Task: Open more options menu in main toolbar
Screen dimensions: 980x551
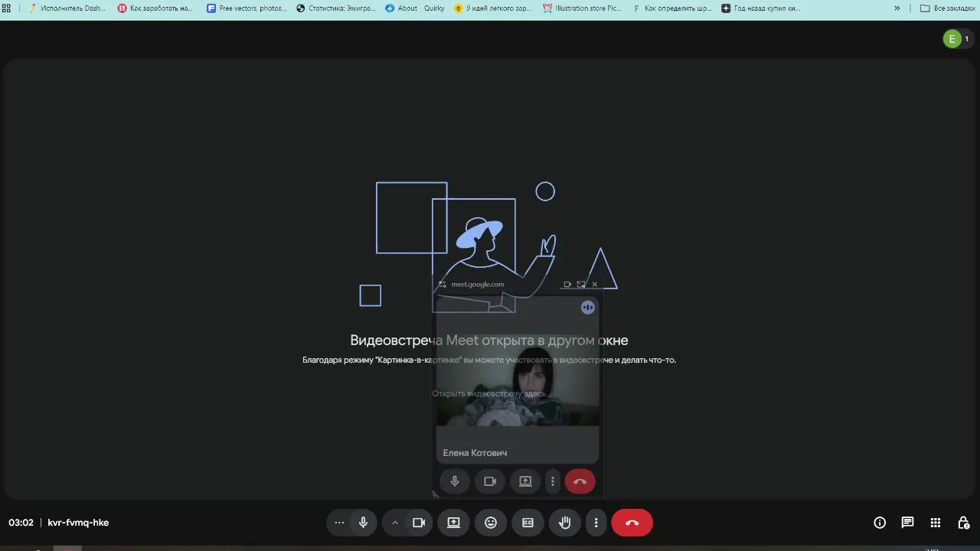Action: [x=596, y=523]
